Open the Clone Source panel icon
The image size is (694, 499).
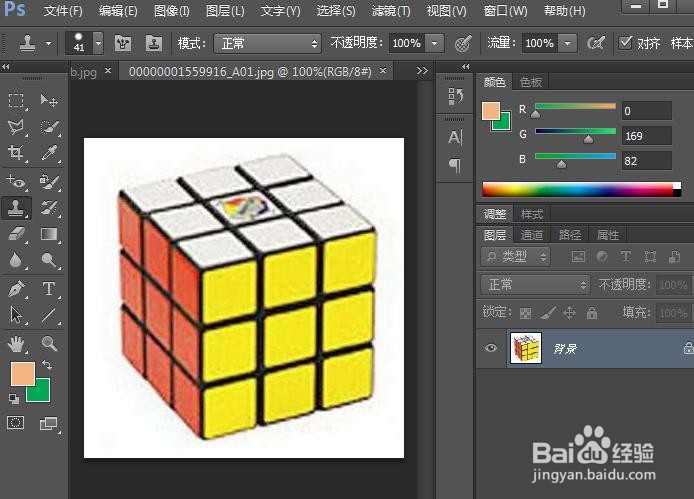pos(154,43)
